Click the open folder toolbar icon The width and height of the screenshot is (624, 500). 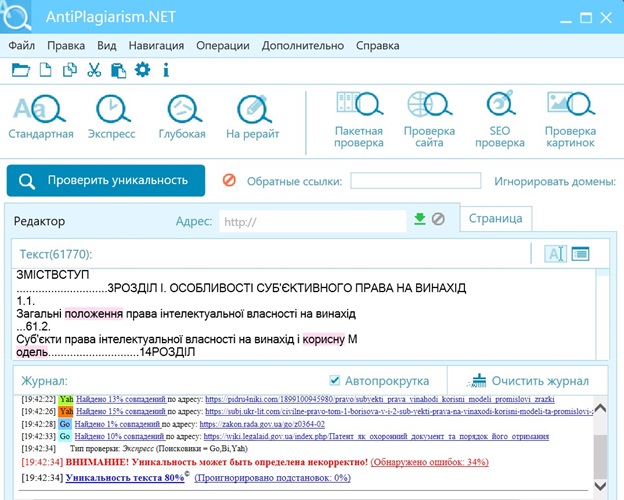21,70
